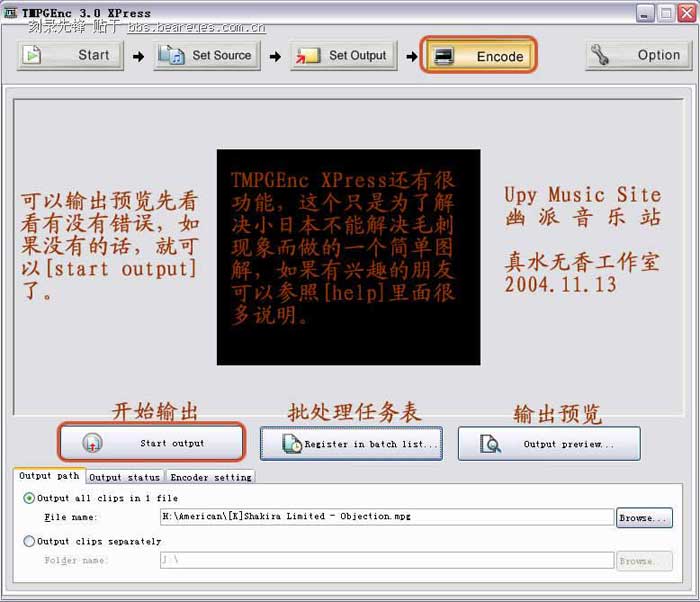This screenshot has width=700, height=602.
Task: Click the video preview area
Action: [x=349, y=257]
